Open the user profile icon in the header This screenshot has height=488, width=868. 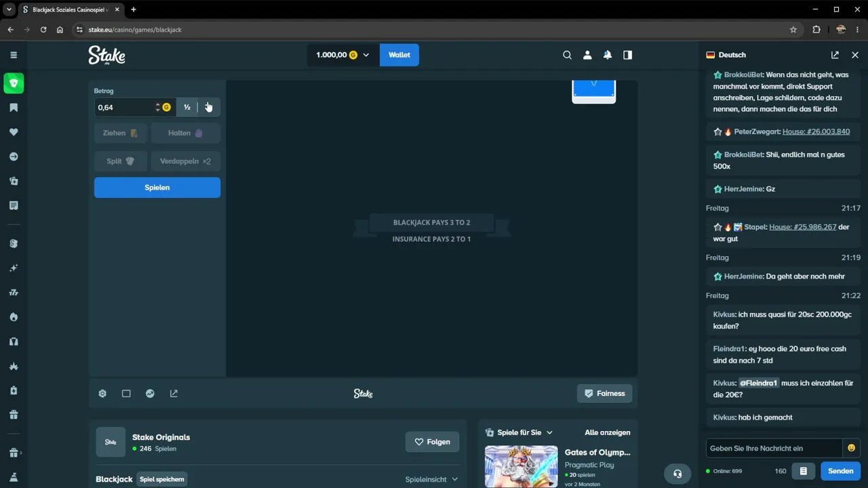click(x=587, y=55)
